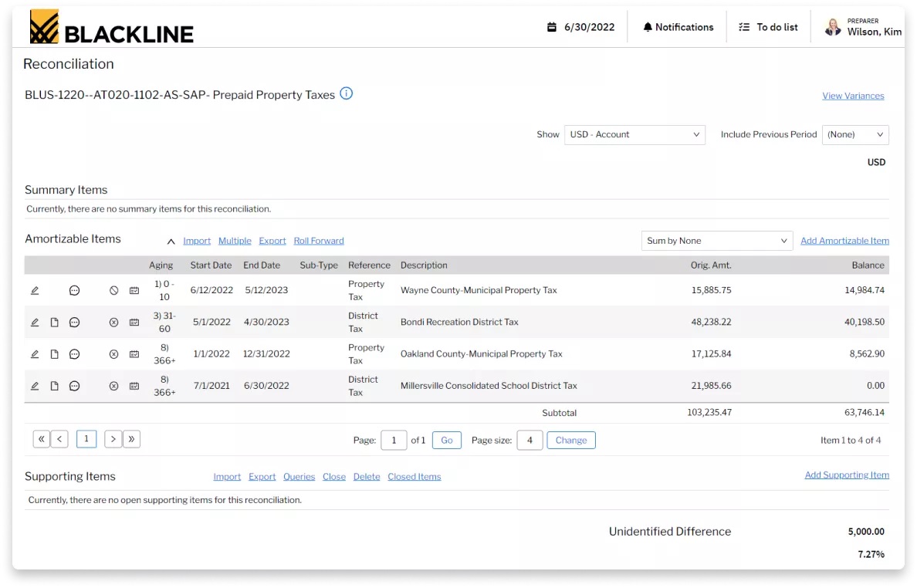Edit the Millersville Consolidated School District Tax item
The width and height of the screenshot is (917, 588).
tap(35, 386)
